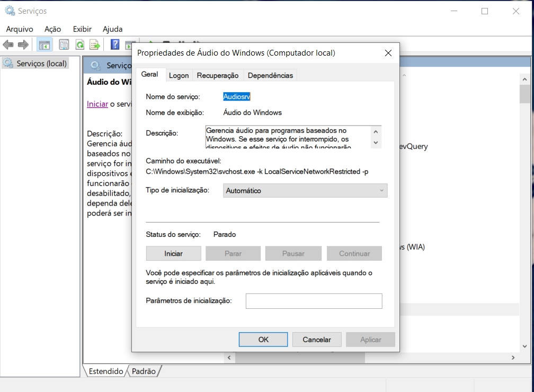The image size is (534, 392).
Task: Click the Iniciar link in the Serviços pane
Action: [x=97, y=104]
